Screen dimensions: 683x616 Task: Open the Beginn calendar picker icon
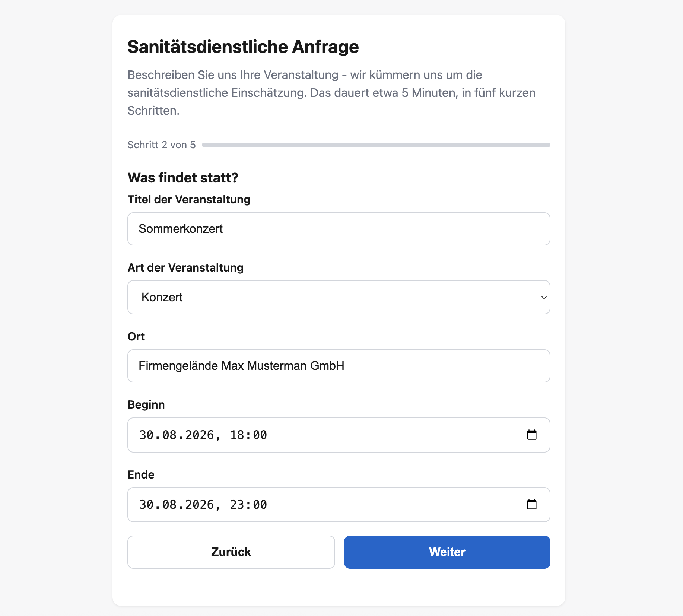[x=532, y=435]
